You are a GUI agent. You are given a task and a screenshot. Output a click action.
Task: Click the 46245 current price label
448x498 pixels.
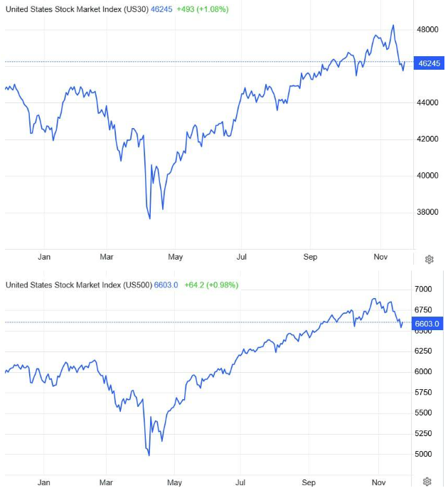[x=427, y=63]
